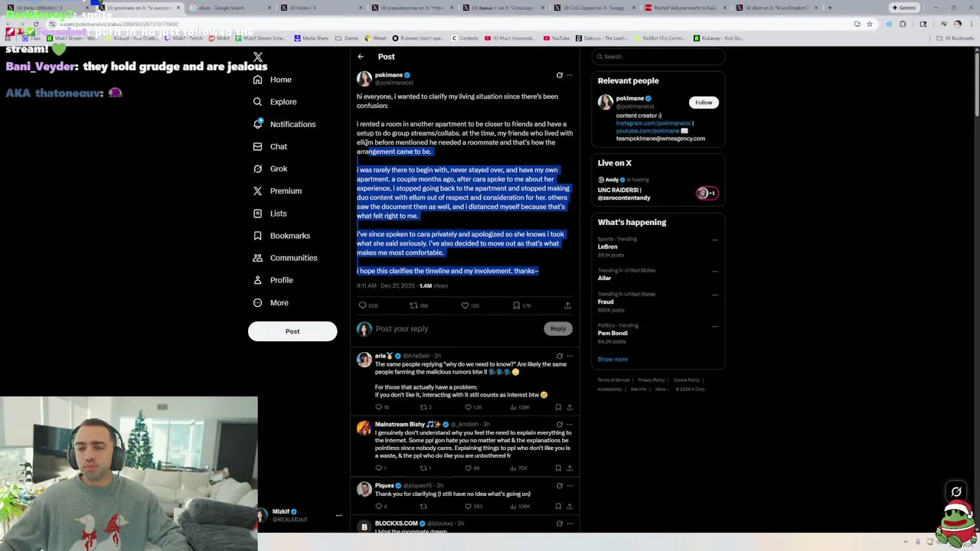The image size is (980, 551).
Task: Click the large Post button in the sidebar
Action: 292,331
